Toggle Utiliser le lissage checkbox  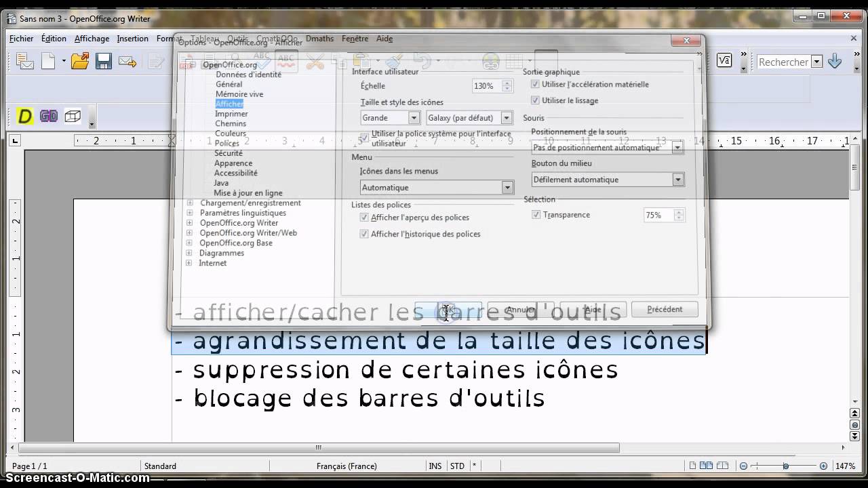pos(535,101)
